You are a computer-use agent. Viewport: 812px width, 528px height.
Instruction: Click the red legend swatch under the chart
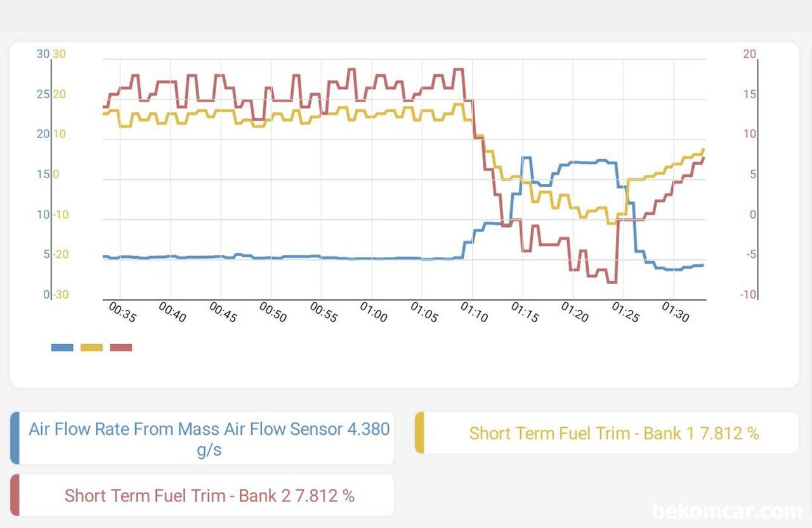tap(121, 347)
